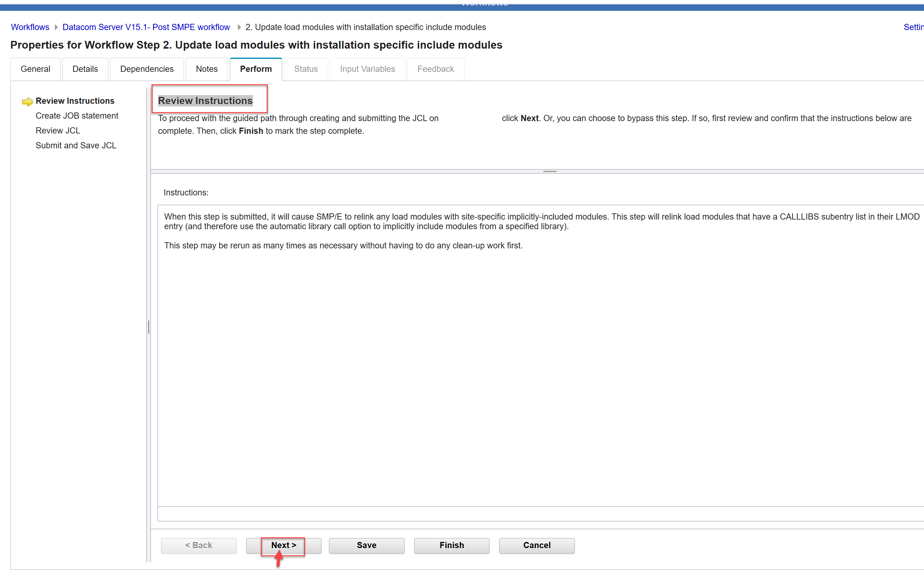Click the Save button

pos(366,545)
